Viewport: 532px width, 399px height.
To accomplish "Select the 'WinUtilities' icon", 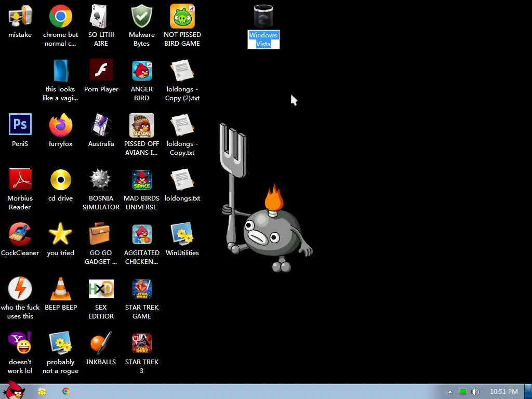I will point(182,234).
